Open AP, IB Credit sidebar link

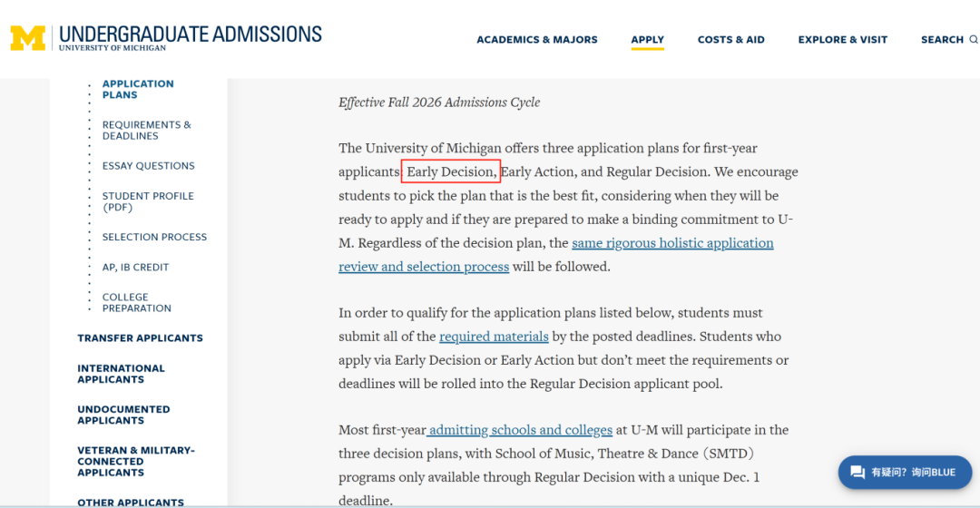tap(135, 267)
